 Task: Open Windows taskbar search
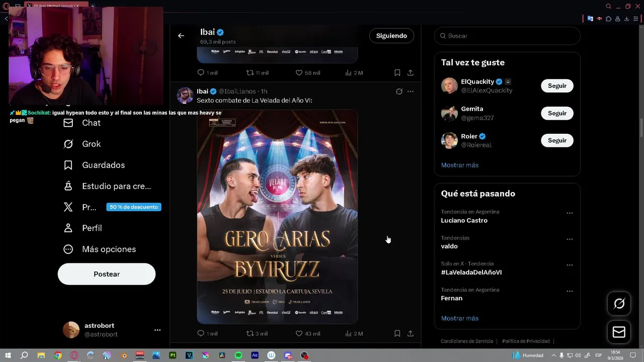tap(24, 355)
